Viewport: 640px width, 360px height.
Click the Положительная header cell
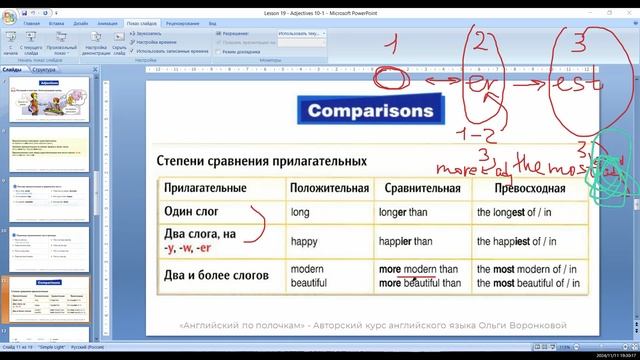tap(329, 188)
